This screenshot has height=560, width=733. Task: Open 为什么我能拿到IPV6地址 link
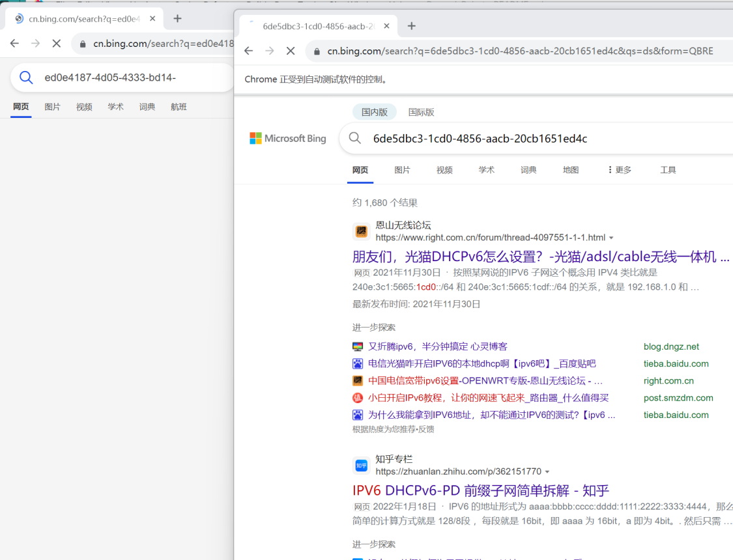491,415
